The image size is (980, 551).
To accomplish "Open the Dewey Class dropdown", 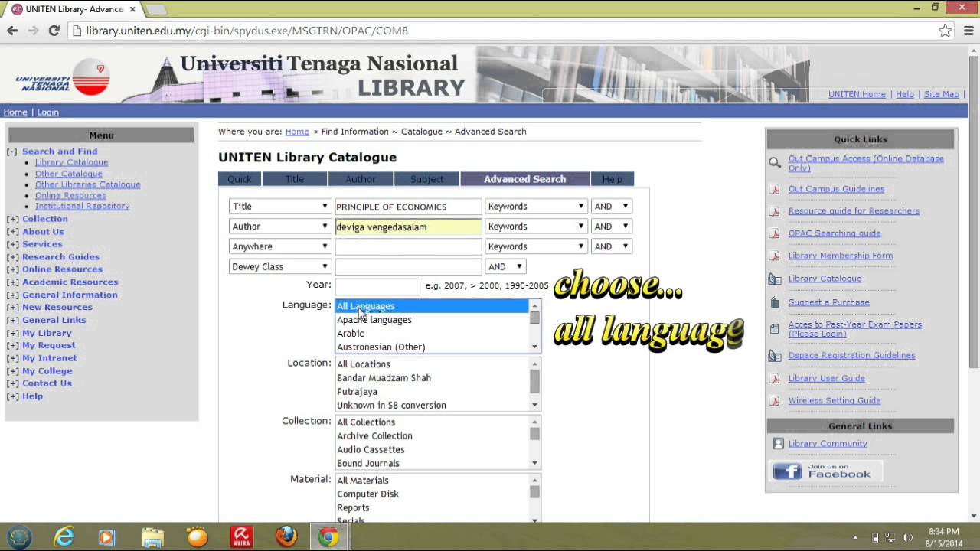I will click(x=279, y=266).
